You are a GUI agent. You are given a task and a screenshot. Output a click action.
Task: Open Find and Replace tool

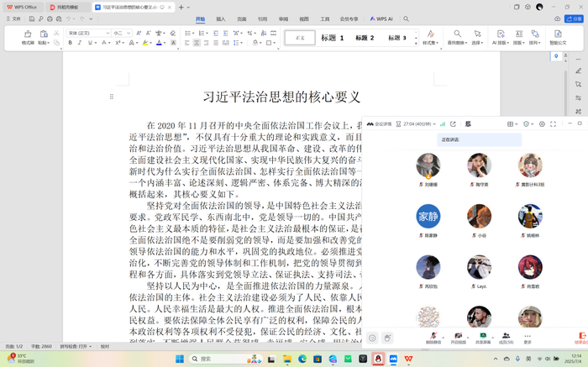pyautogui.click(x=457, y=37)
